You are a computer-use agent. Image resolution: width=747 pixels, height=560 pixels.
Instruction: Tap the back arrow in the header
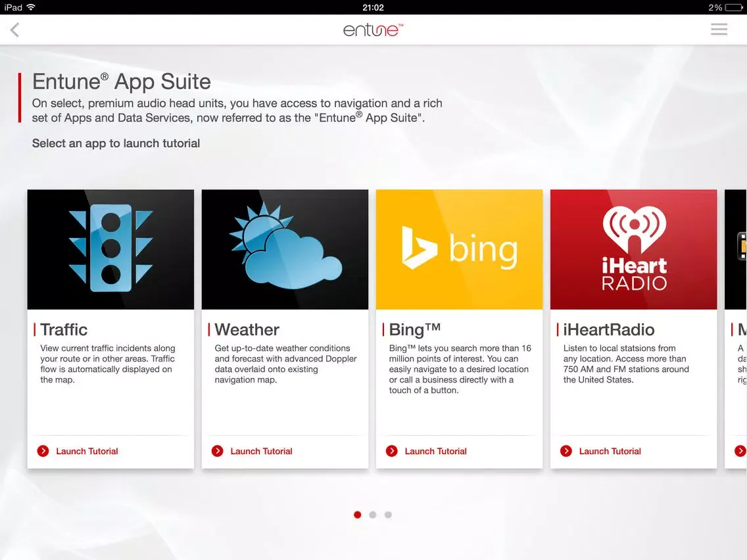click(14, 30)
